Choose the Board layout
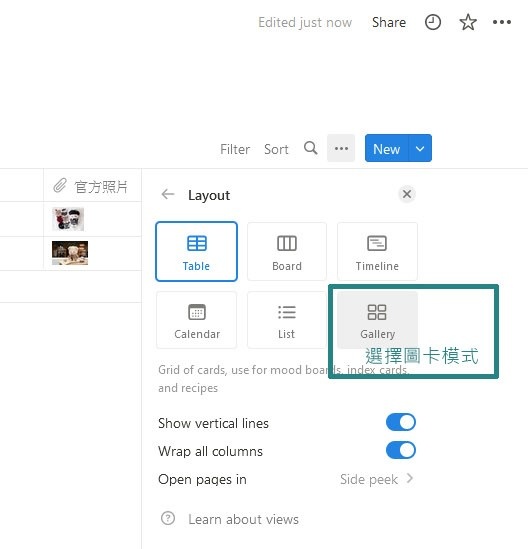Screen dimensions: 528x549 [287, 251]
